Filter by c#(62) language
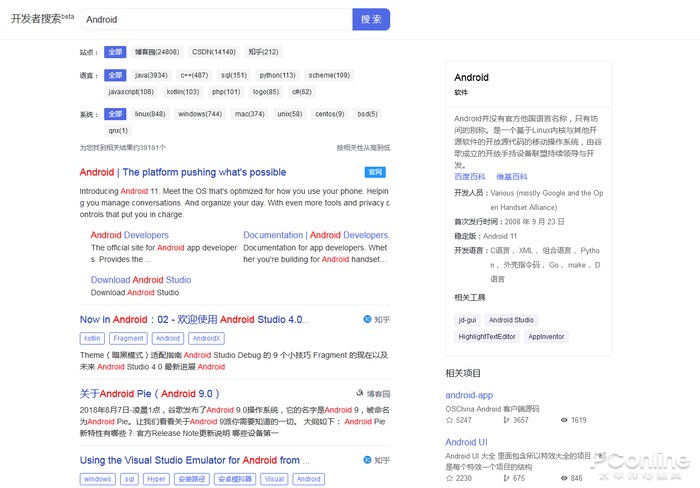 click(302, 92)
